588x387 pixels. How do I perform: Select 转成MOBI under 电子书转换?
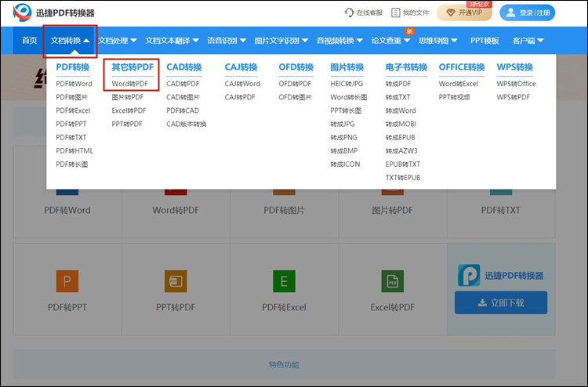401,124
